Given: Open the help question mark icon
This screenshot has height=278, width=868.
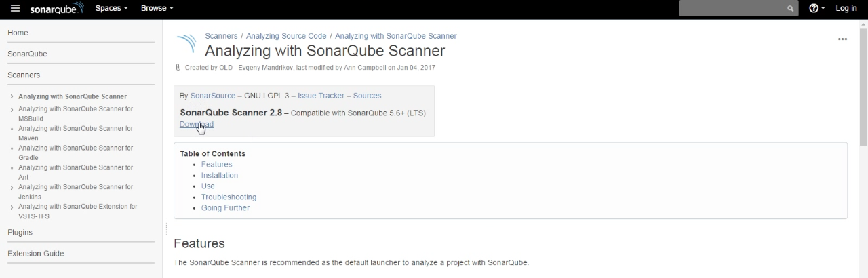Looking at the screenshot, I should (x=816, y=8).
